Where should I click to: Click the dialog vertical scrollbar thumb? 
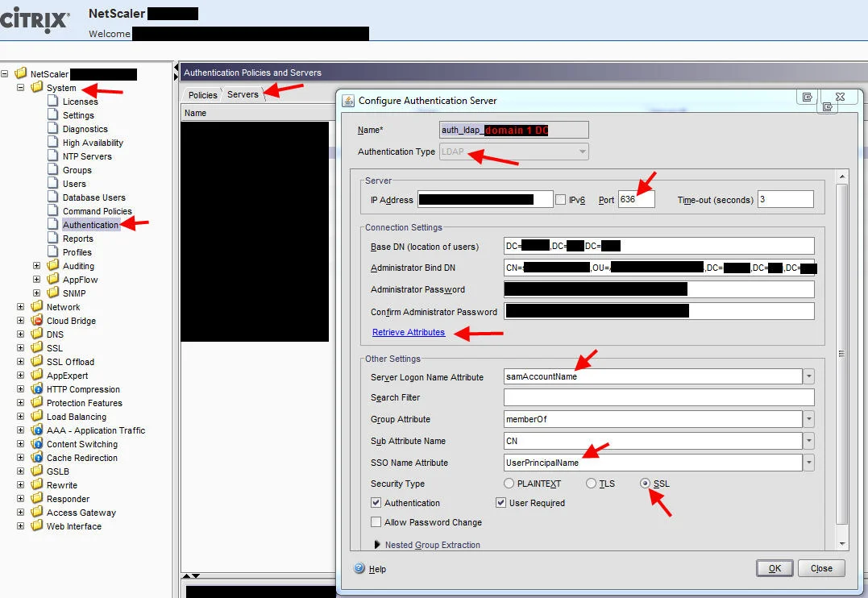pos(841,354)
